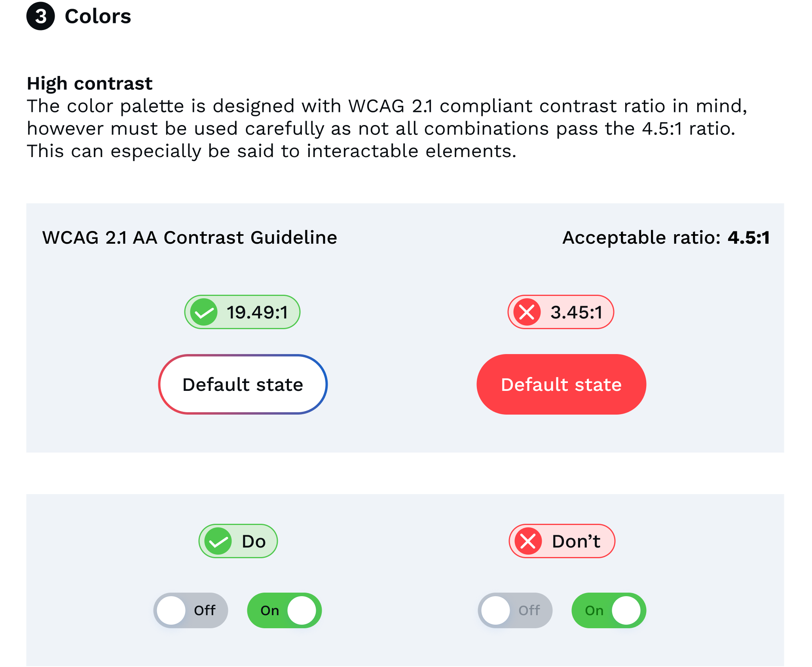812x667 pixels.
Task: Toggle the On switch in the Don't section
Action: pos(609,610)
